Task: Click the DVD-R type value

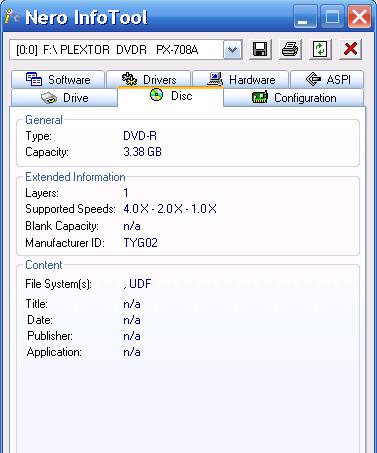Action: pos(140,136)
